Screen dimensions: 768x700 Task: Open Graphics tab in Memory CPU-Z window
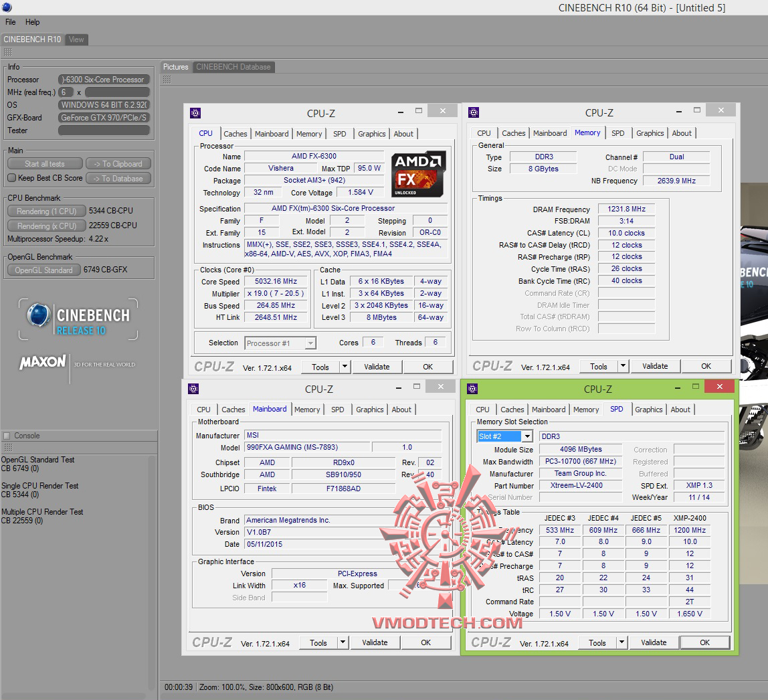click(x=650, y=133)
